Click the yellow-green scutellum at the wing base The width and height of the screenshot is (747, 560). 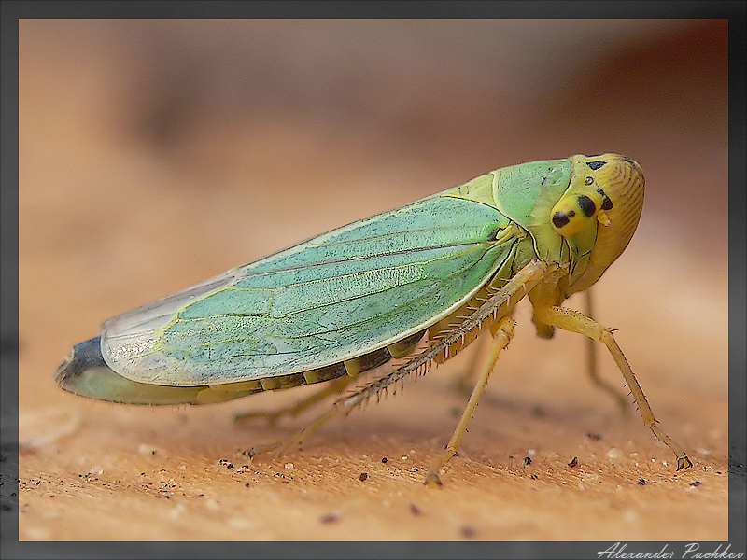[x=478, y=189]
